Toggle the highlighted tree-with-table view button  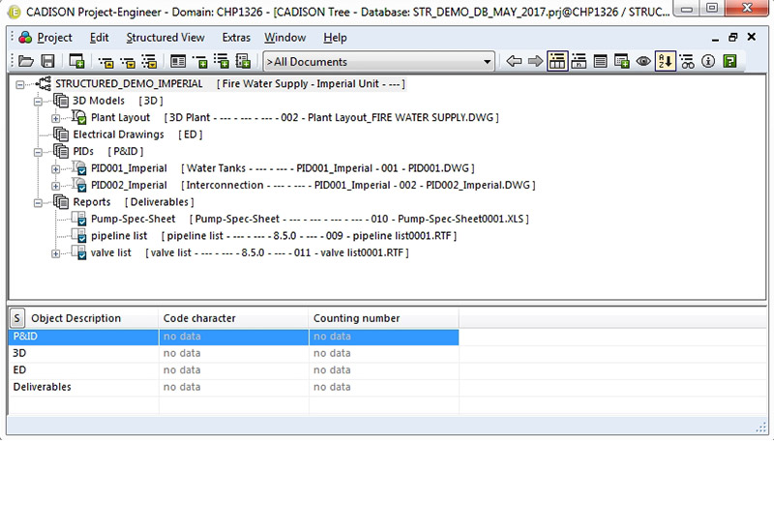pos(557,61)
